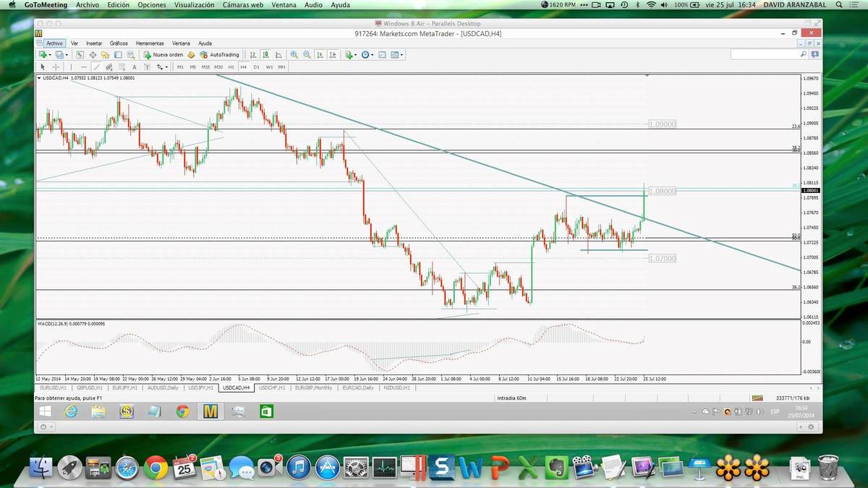Viewport: 868px width, 488px height.
Task: Switch the chart to H1 timeframe
Action: pos(231,67)
